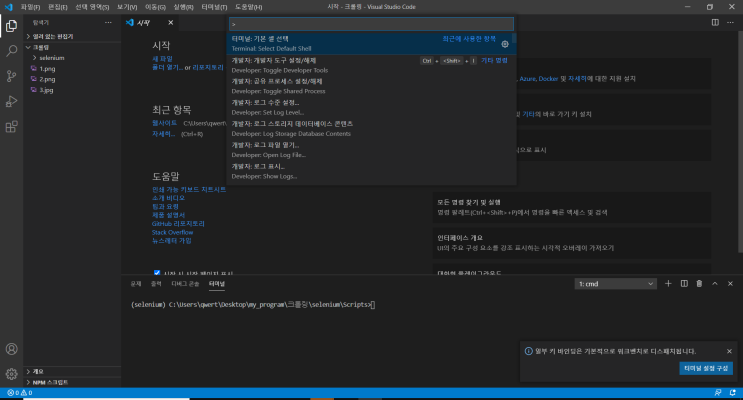Maximize the terminal panel size
Image resolution: width=743 pixels, height=400 pixels.
click(x=715, y=283)
